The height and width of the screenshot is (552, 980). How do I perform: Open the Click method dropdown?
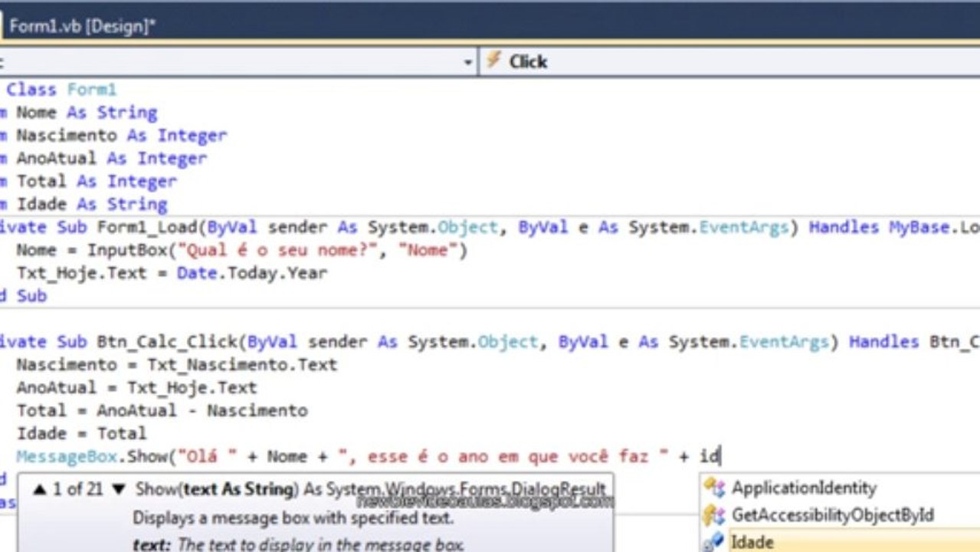[729, 62]
